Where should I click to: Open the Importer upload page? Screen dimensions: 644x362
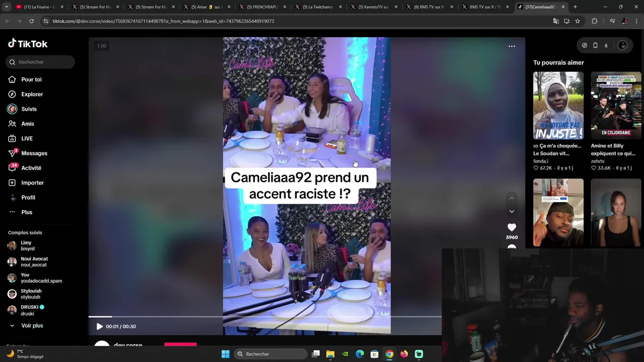32,183
